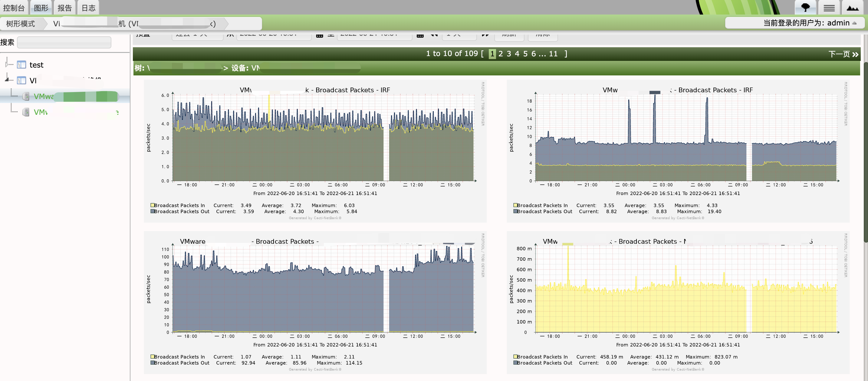Screen dimensions: 868x381
Task: Shift the time window forward with the forward arrows
Action: point(485,35)
